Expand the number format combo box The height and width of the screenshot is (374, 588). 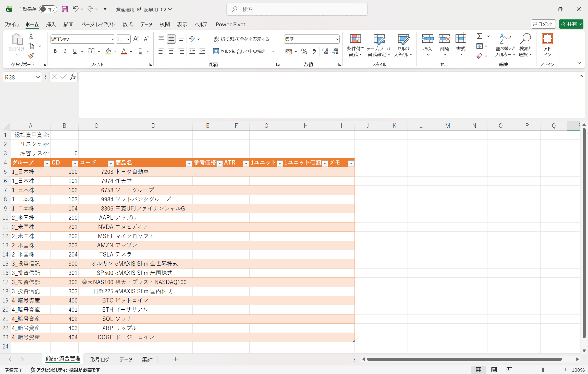(337, 39)
